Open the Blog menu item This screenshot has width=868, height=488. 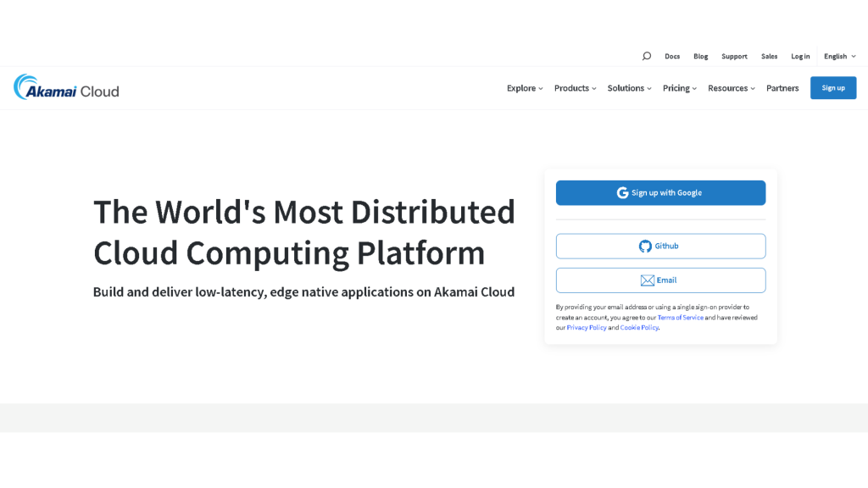tap(700, 56)
